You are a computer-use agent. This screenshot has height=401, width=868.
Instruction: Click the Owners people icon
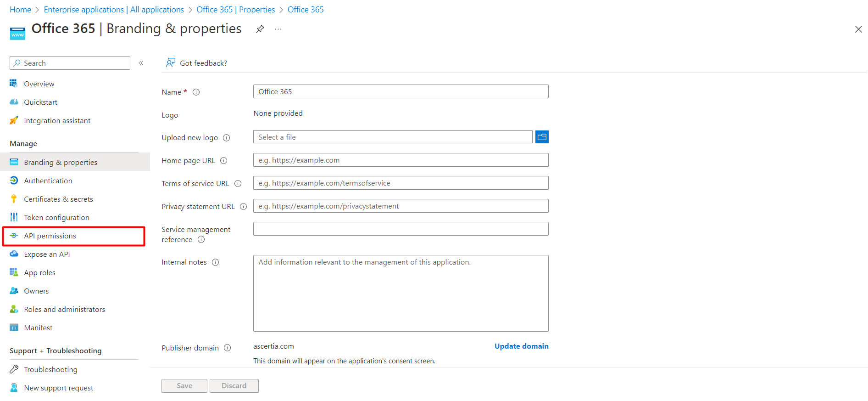pos(14,291)
